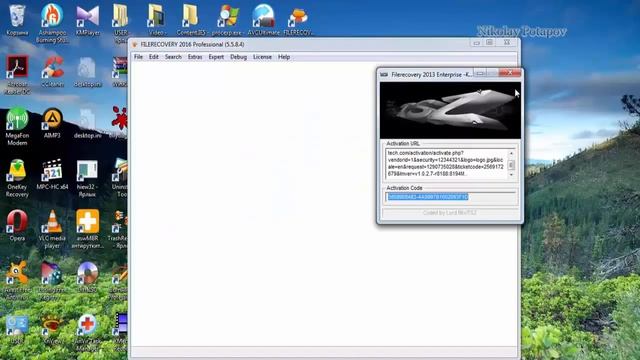
Task: Launch the MPC-HC x64 shortcut
Action: click(52, 175)
